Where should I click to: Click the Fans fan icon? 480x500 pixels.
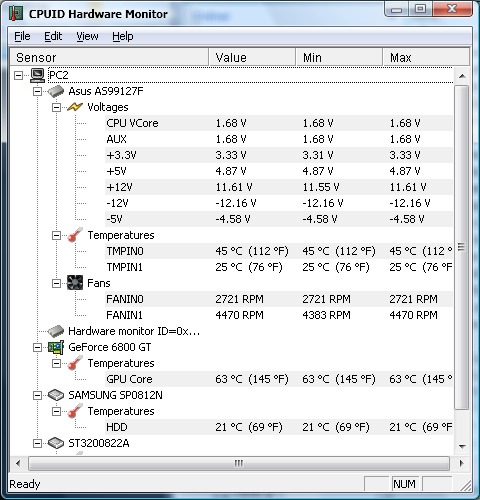coord(75,283)
